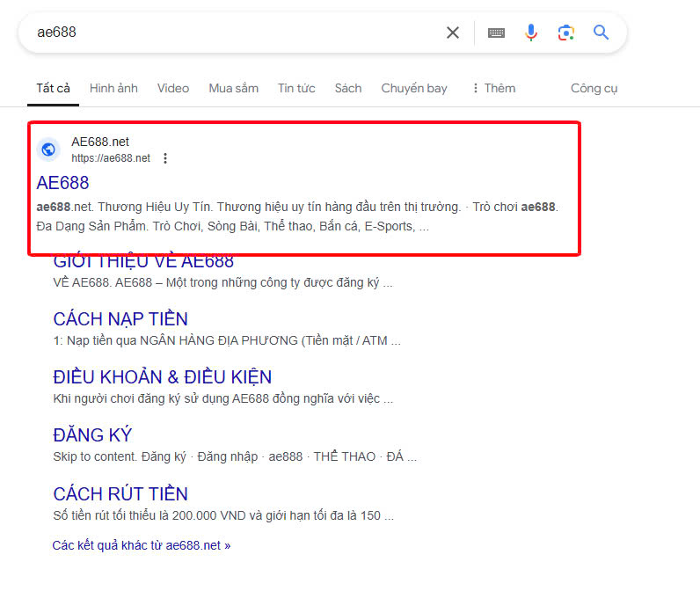Start voice search with the microphone icon

coord(531,33)
